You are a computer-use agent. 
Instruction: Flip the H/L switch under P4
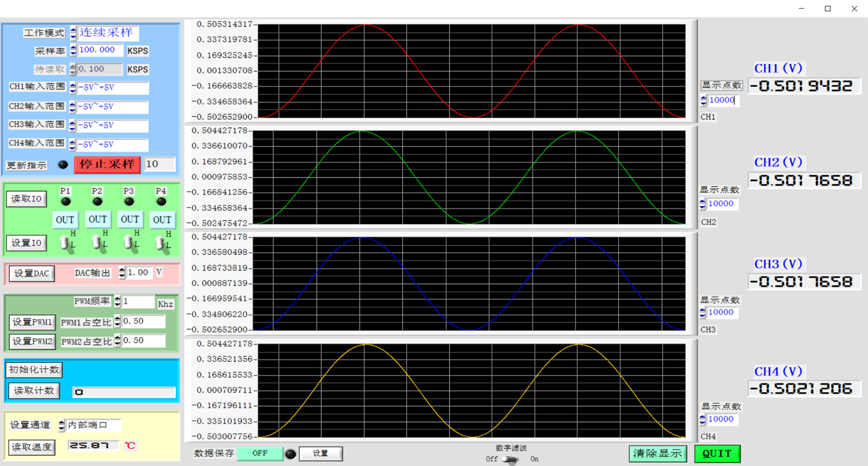[x=161, y=243]
